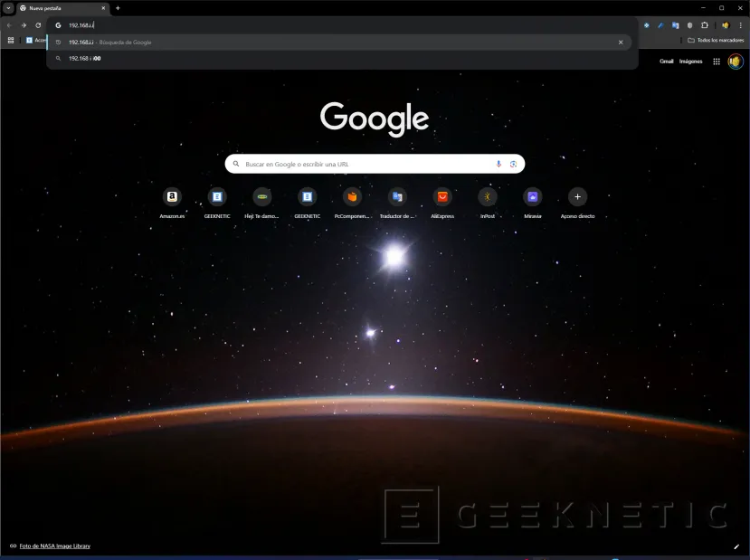The image size is (750, 560).
Task: Click the light-blue gear extension icon
Action: click(647, 25)
